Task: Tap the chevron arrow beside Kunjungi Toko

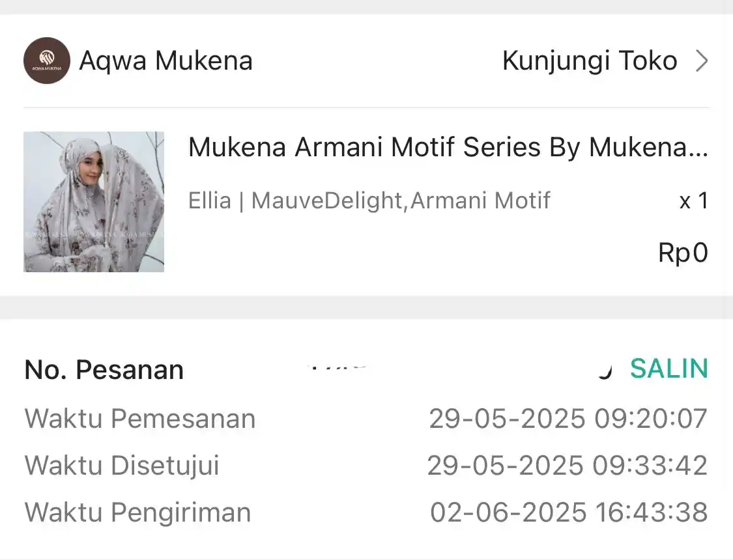Action: [702, 61]
